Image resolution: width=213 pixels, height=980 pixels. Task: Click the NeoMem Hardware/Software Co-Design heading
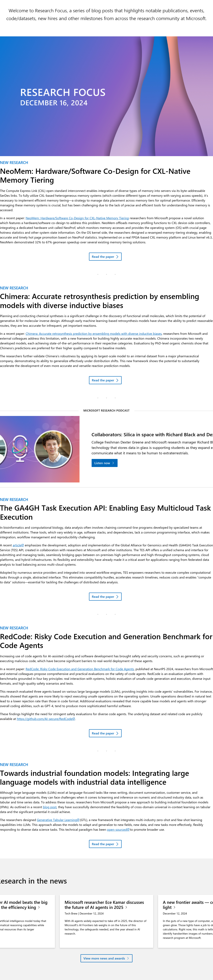coord(95,176)
